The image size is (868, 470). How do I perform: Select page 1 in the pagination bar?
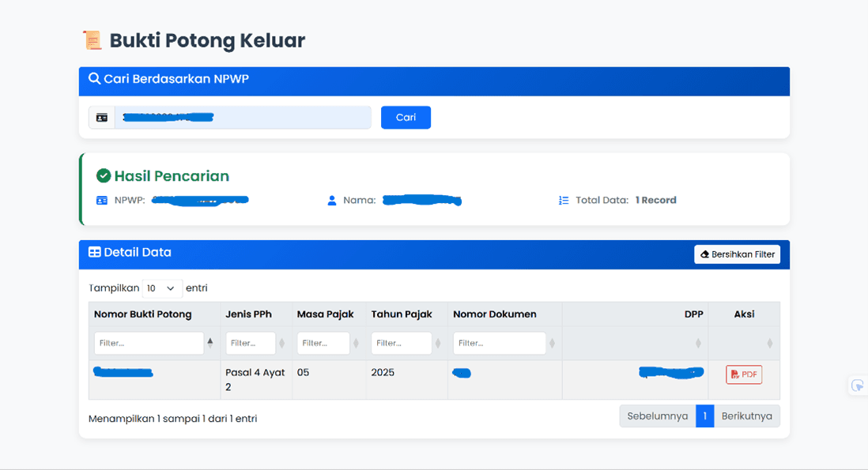[705, 415]
